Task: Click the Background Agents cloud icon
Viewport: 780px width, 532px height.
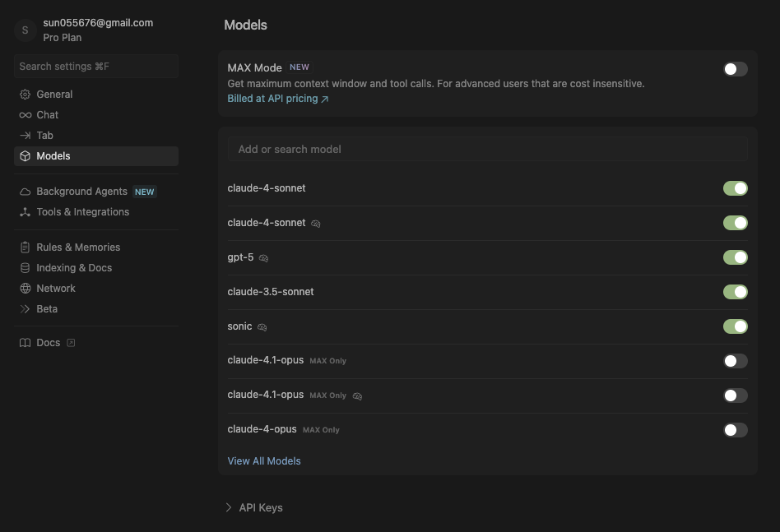Action: 26,192
